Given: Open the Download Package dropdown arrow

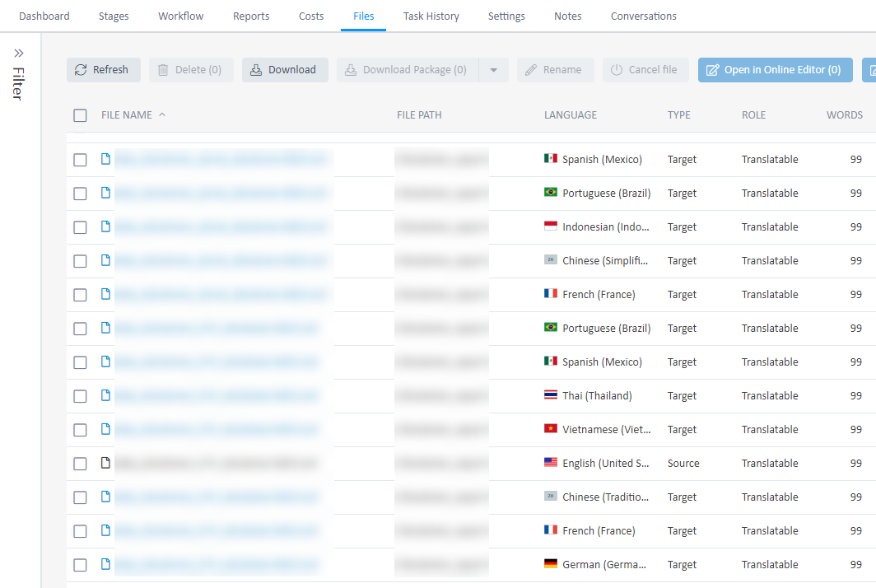Looking at the screenshot, I should pyautogui.click(x=494, y=70).
